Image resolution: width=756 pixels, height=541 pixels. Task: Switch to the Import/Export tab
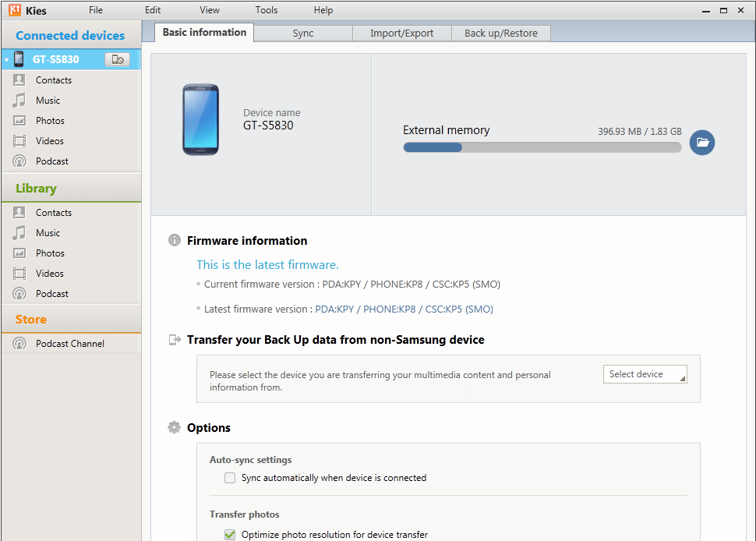click(401, 34)
